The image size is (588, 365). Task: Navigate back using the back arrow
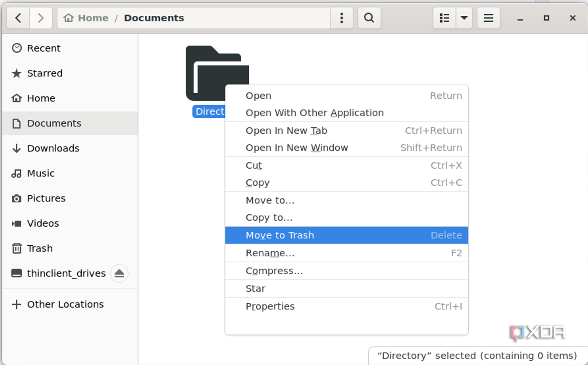[x=17, y=18]
